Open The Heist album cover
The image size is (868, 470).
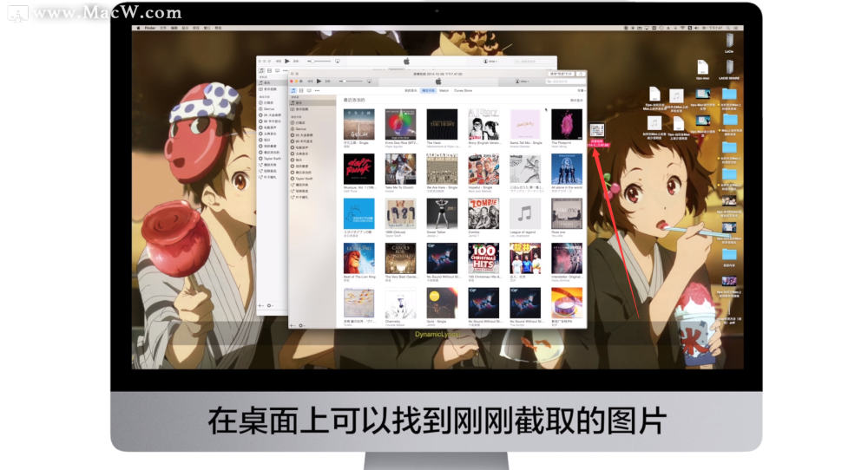click(442, 124)
